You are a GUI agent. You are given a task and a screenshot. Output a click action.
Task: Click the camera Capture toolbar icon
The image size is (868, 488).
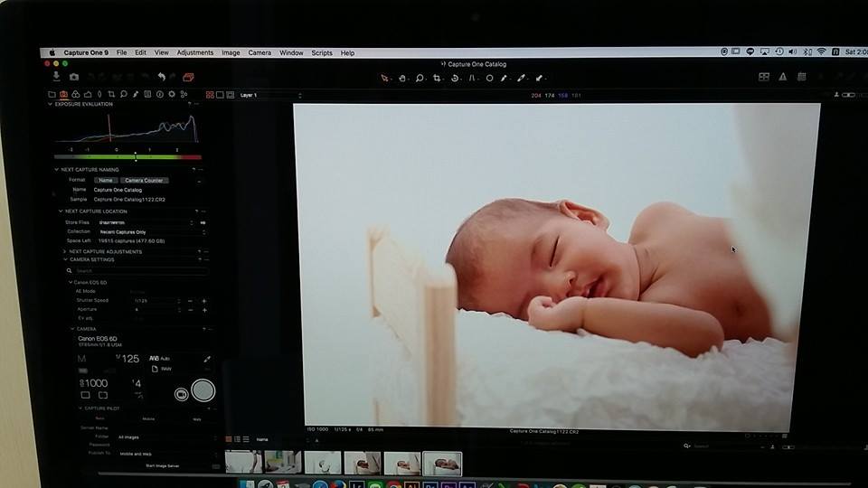tap(74, 77)
